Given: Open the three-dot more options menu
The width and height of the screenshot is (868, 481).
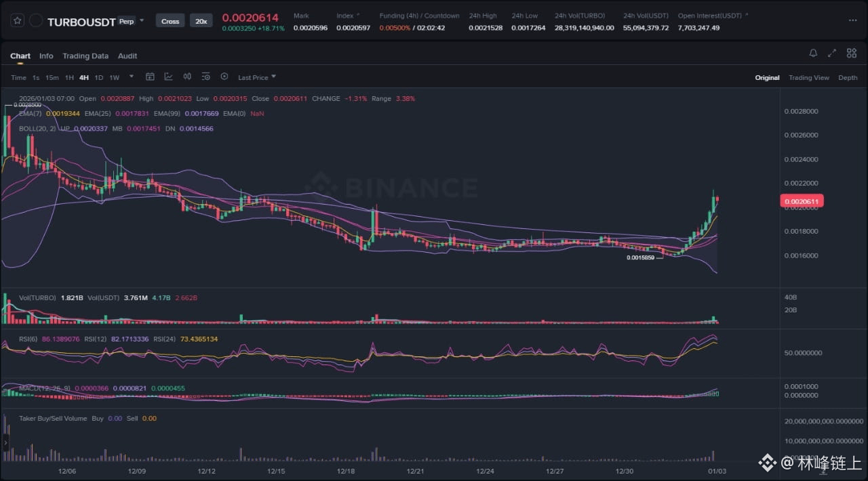Looking at the screenshot, I should [x=852, y=20].
